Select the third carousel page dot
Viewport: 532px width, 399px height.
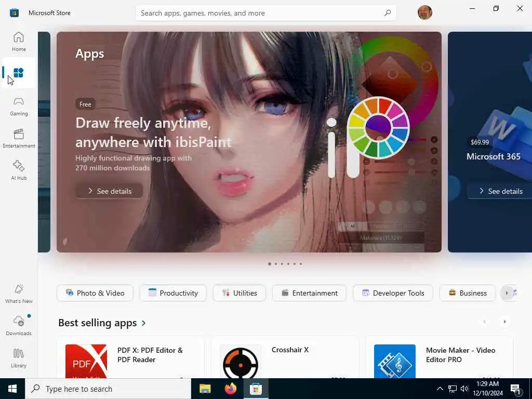(282, 263)
